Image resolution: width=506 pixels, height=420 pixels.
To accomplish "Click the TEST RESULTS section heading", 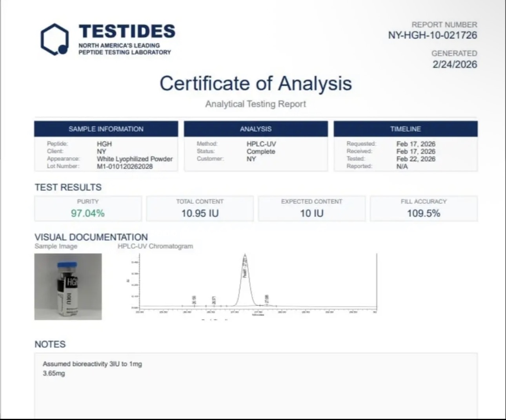I will 68,187.
